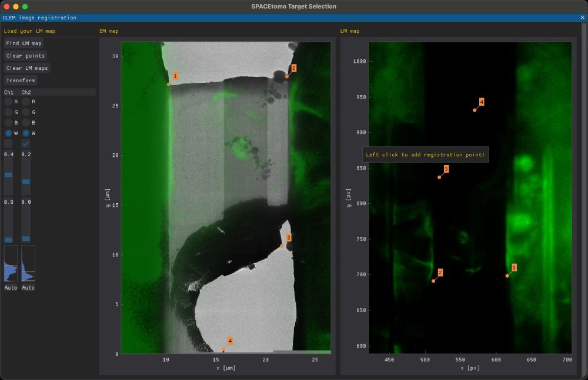
Task: Enable the unchecked Ch1 checkbox
Action: (x=8, y=143)
